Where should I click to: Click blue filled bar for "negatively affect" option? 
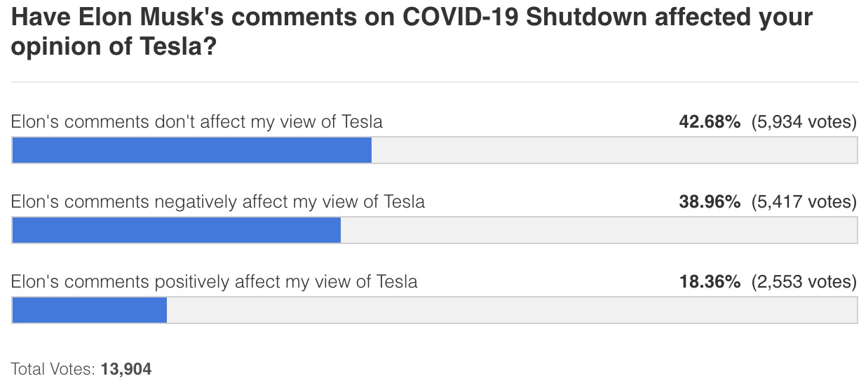click(x=176, y=230)
